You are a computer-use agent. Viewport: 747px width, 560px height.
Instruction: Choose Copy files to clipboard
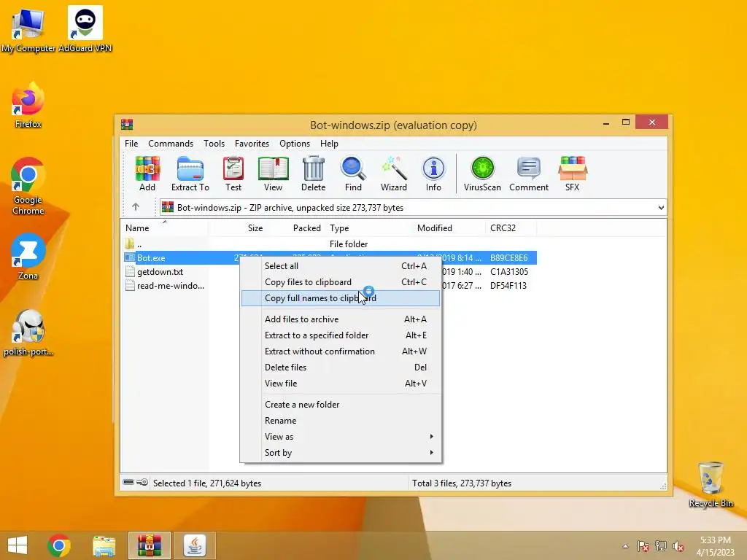click(340, 282)
